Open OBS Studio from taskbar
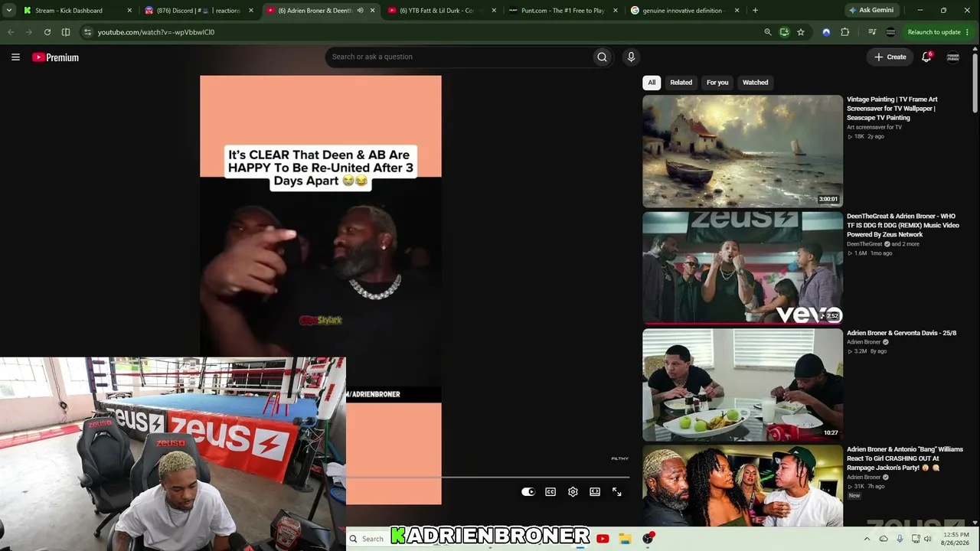The height and width of the screenshot is (551, 980). (x=648, y=539)
